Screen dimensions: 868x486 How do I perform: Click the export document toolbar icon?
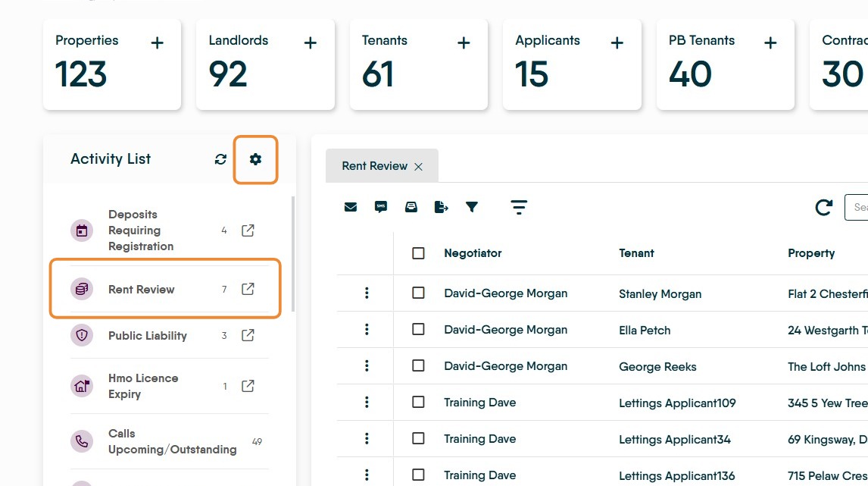coord(442,207)
